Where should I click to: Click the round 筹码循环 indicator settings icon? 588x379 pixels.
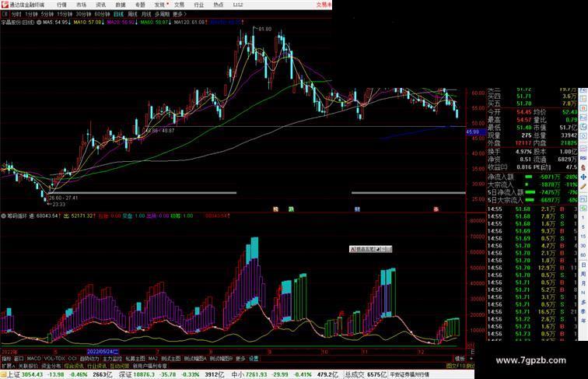pos(3,216)
